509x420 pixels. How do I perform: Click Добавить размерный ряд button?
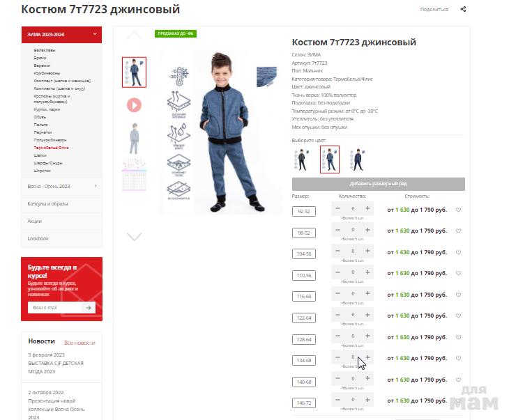click(x=378, y=184)
